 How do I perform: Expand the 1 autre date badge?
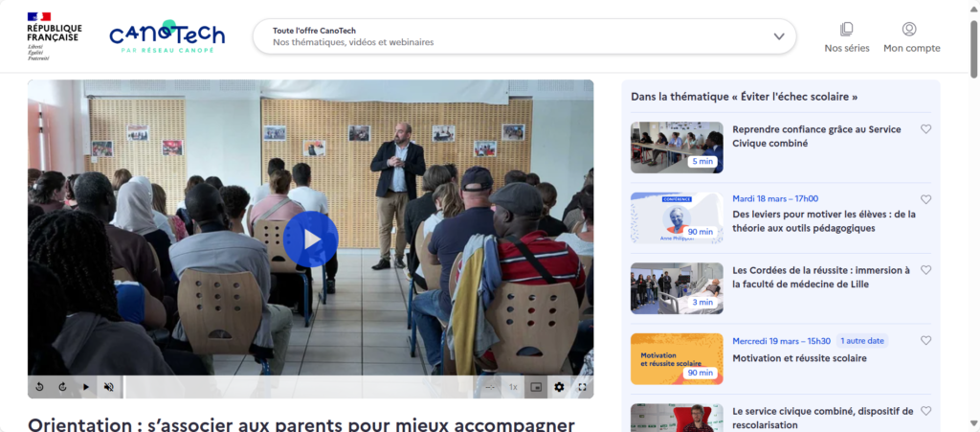coord(862,341)
